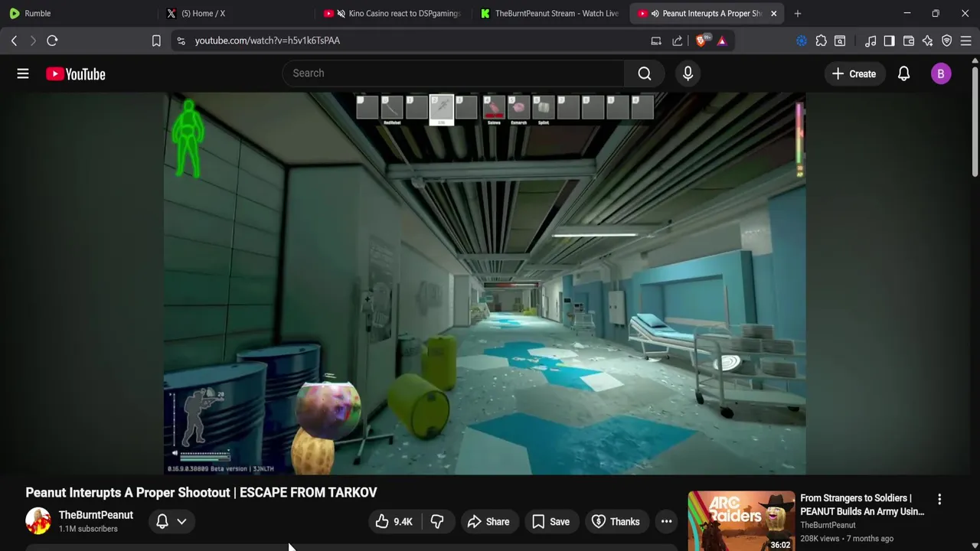Share this page via address bar icon

[x=678, y=41]
